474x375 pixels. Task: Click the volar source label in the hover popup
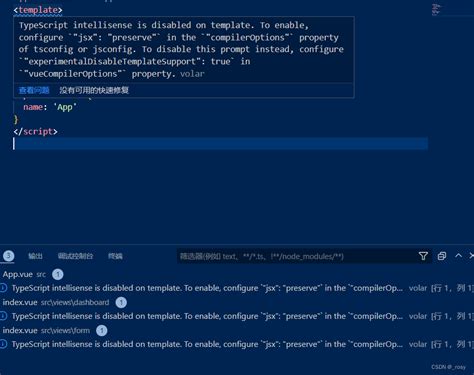point(192,74)
